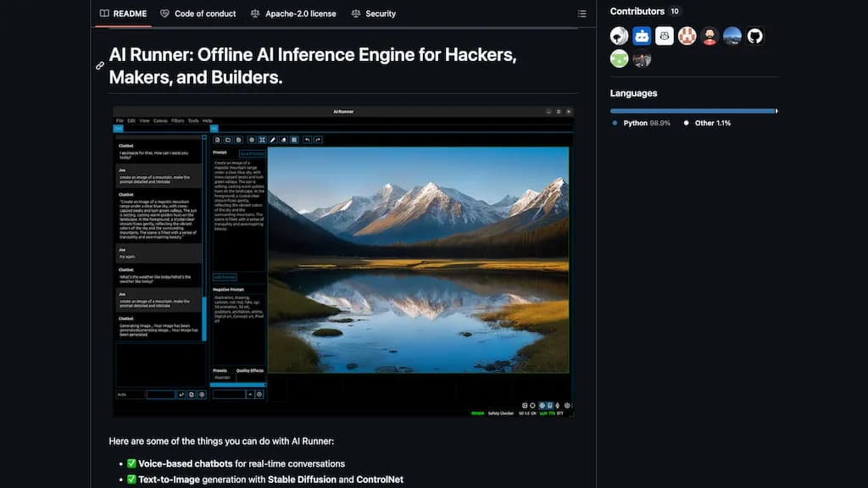
Task: Open the Filters menu in AI Runner
Action: point(177,120)
